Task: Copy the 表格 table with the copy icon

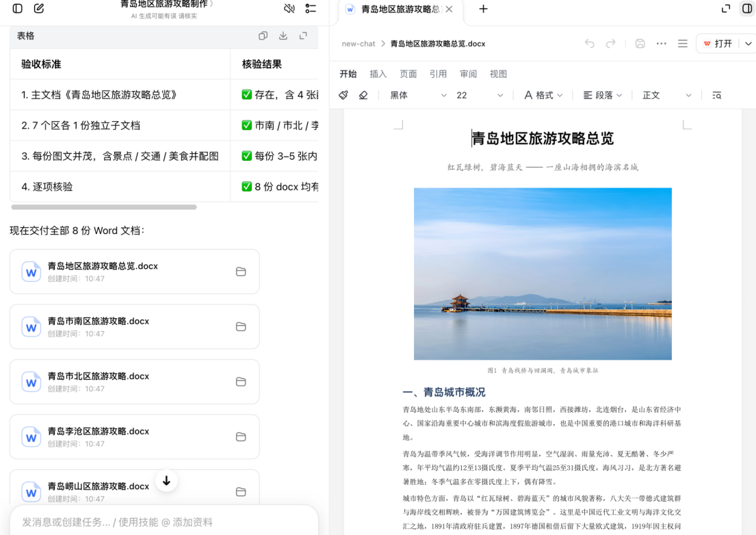Action: point(263,36)
